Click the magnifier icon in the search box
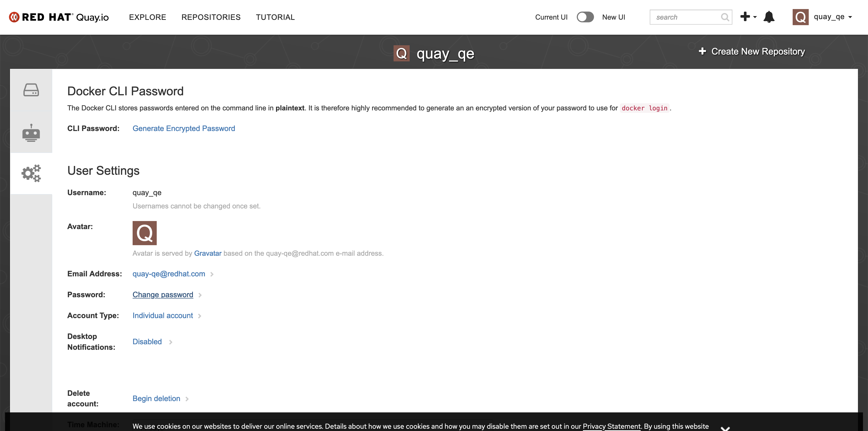Viewport: 868px width, 431px height. [x=724, y=17]
